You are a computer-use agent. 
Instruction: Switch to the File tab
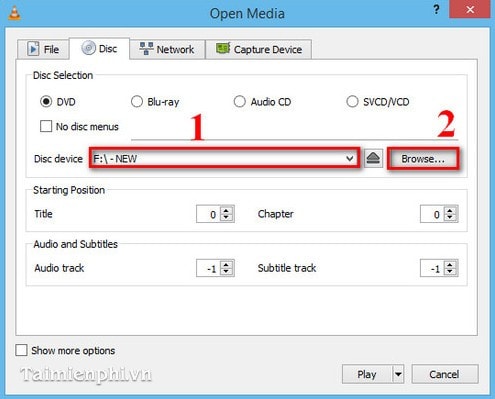43,49
